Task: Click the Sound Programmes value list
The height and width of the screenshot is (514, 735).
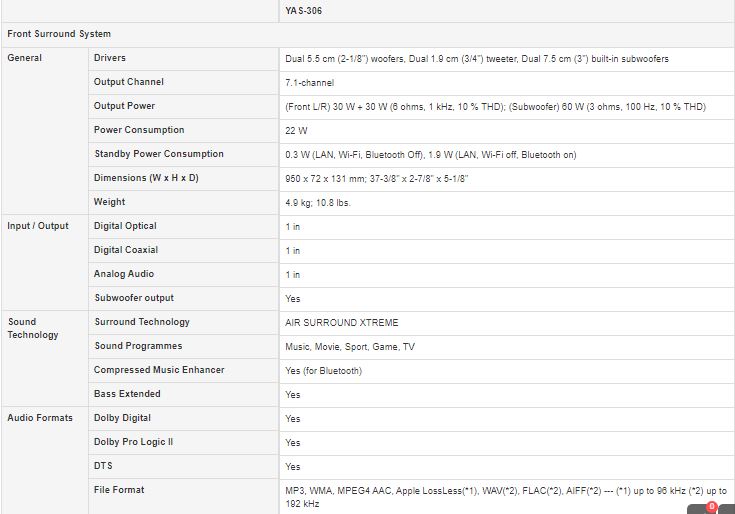Action: (x=350, y=347)
